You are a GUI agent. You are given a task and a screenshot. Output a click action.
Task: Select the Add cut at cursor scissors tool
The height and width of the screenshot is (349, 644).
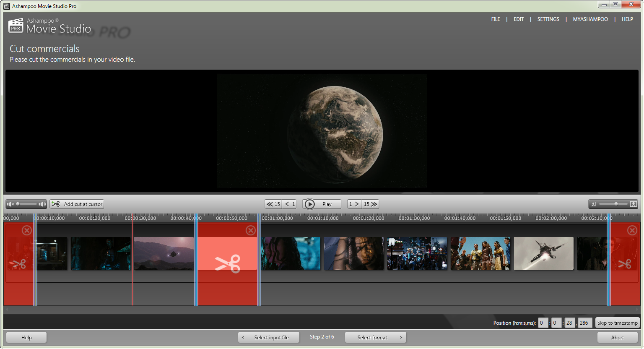(77, 204)
